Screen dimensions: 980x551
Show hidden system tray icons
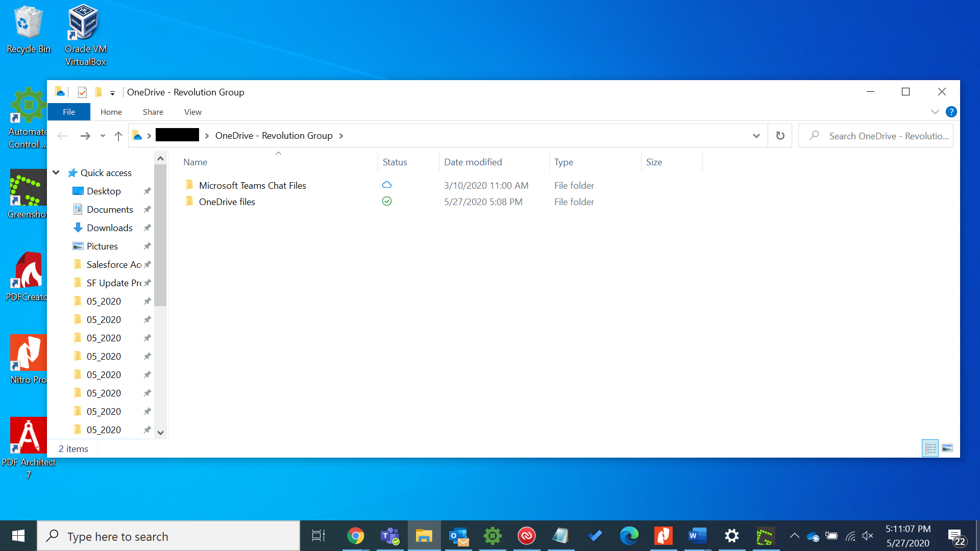click(x=795, y=536)
